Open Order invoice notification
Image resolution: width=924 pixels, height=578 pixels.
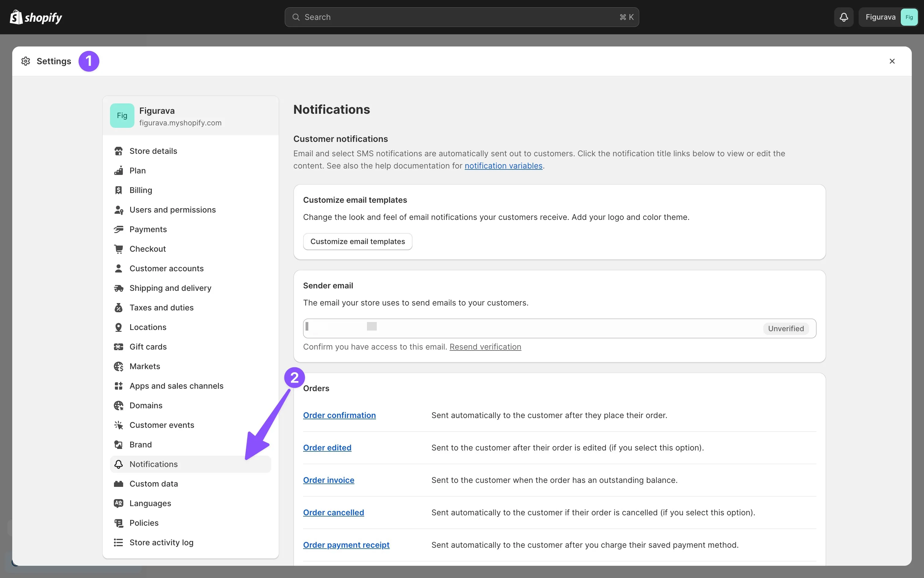pos(328,480)
